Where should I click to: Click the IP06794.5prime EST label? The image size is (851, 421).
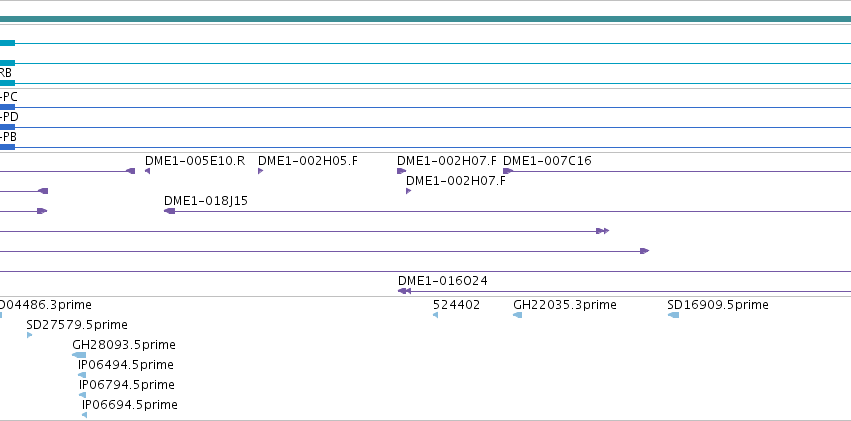click(126, 385)
